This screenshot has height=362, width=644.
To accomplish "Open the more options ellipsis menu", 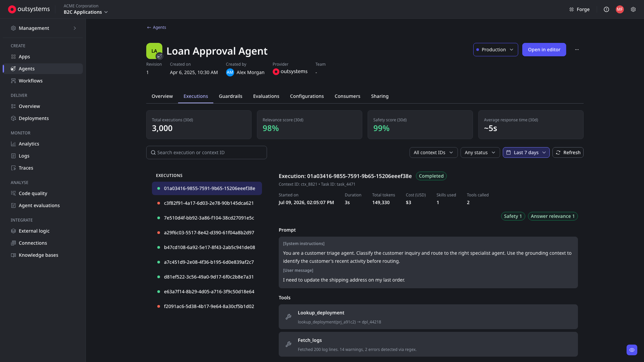I will 577,50.
